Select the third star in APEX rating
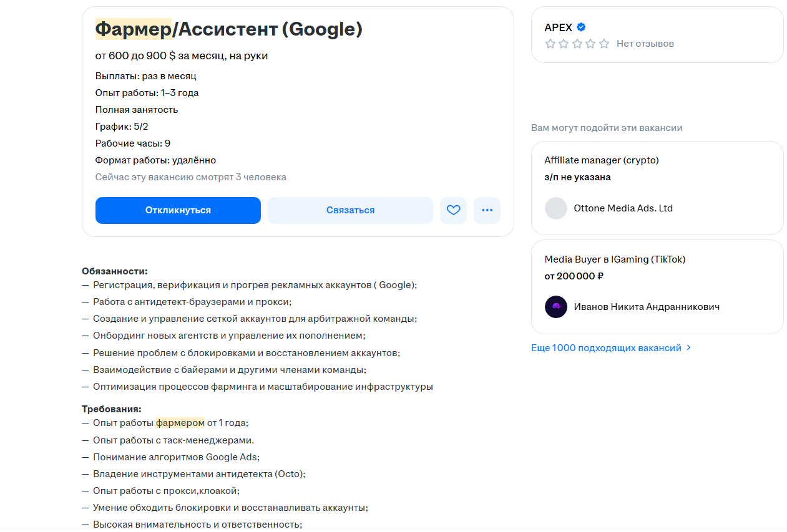Screen dimensions: 787x532 coord(577,44)
